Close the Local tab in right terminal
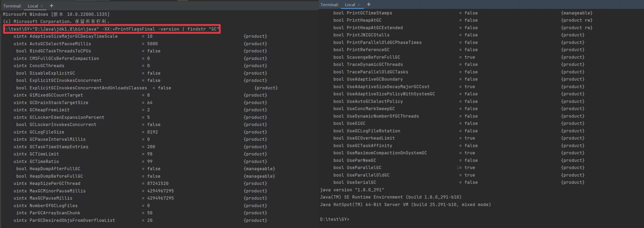Image resolution: width=644 pixels, height=228 pixels. [359, 5]
